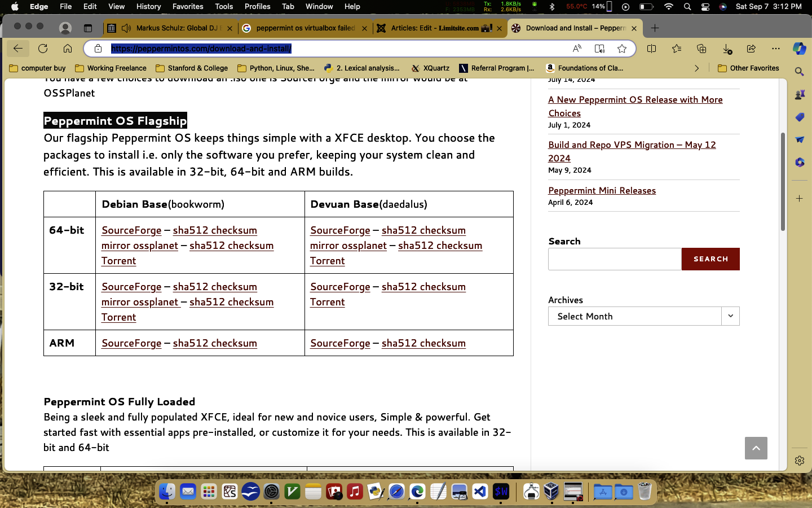The width and height of the screenshot is (812, 508).
Task: Click the page vertical scrollbar thumb
Action: (783, 181)
